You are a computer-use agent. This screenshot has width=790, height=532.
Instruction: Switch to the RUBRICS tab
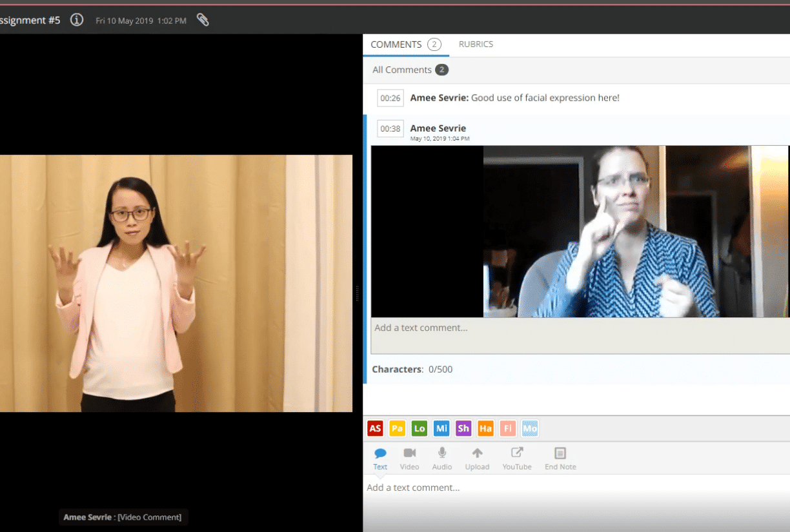tap(476, 44)
